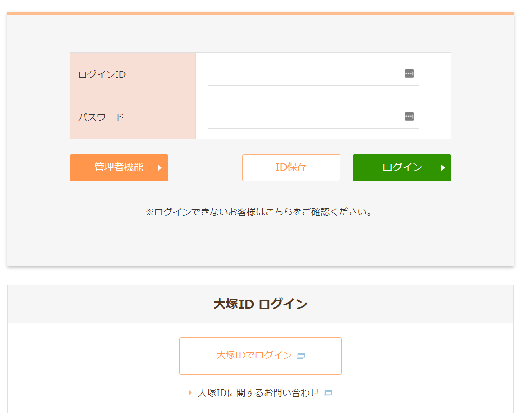Click the arrow on the green ログイン button

click(x=443, y=168)
